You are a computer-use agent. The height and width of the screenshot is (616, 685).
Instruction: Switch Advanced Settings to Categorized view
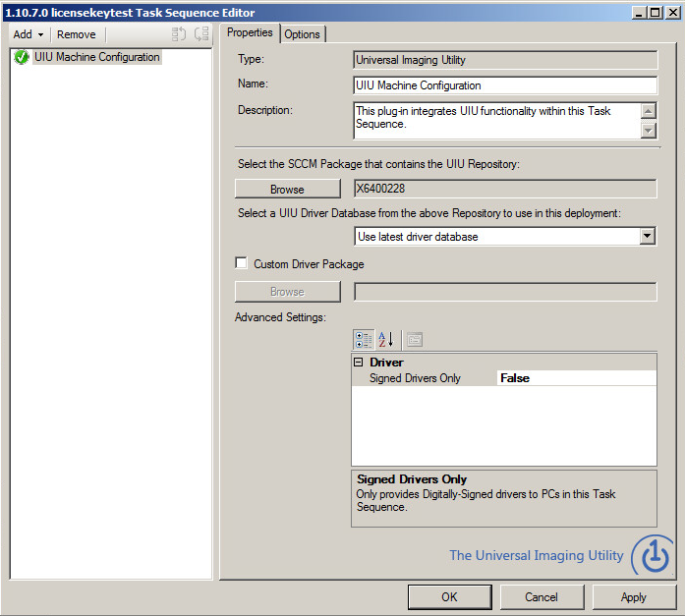[364, 340]
